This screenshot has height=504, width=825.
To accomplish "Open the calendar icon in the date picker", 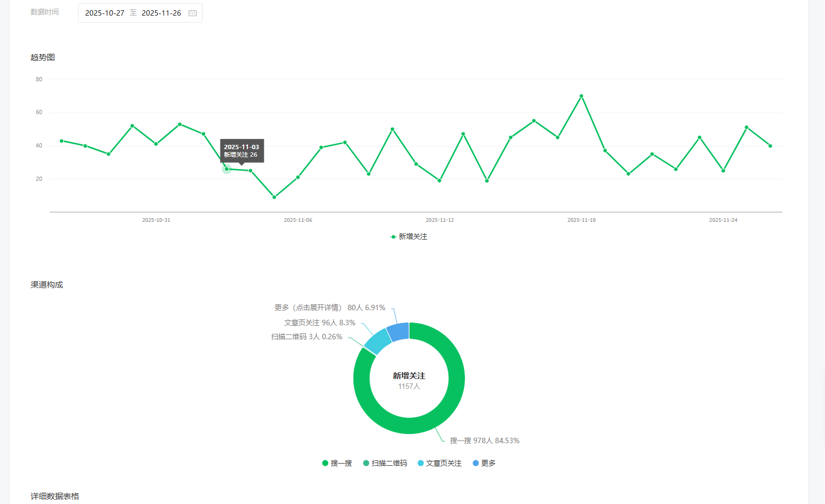I will click(x=192, y=13).
